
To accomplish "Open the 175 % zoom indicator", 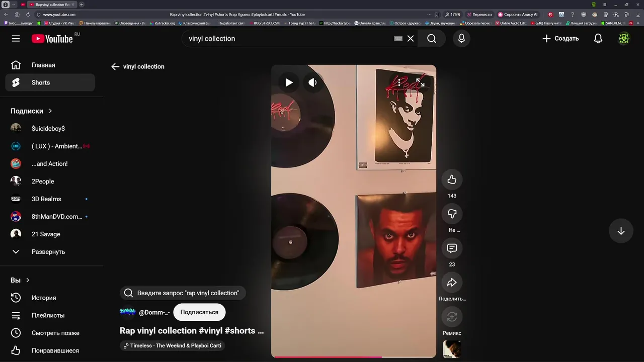I will 452,15.
